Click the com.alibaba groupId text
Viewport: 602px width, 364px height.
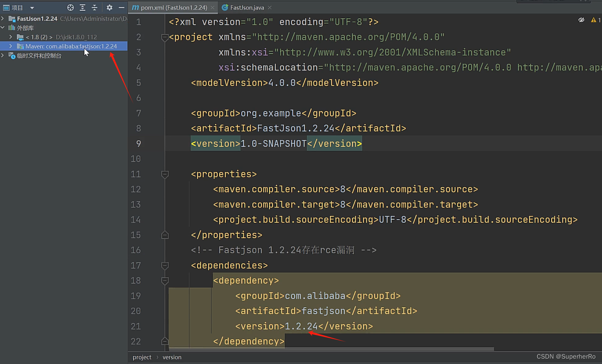pos(315,296)
